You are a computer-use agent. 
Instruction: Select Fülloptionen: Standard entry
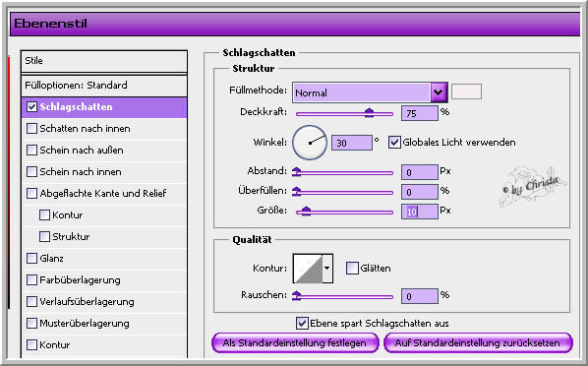click(x=104, y=86)
